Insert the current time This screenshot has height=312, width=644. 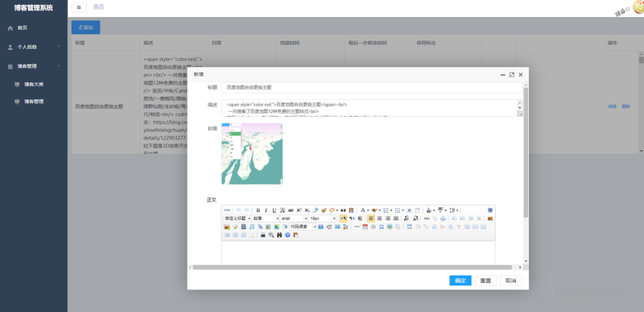374,227
